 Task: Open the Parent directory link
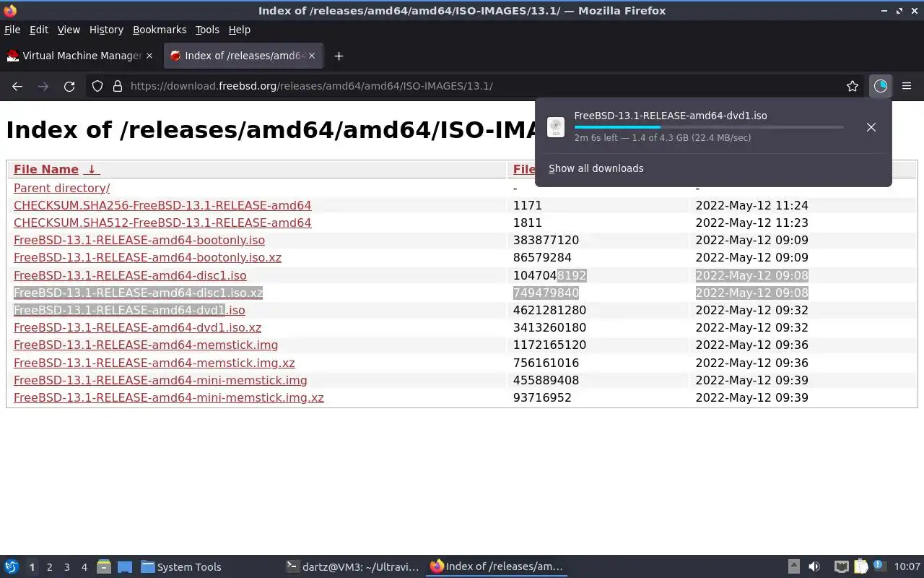[x=61, y=188]
